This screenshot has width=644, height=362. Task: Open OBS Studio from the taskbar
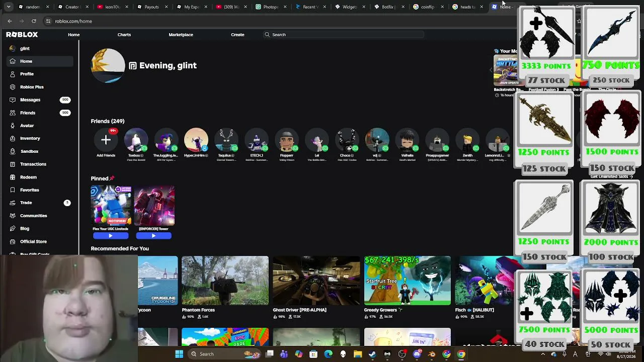click(x=402, y=354)
